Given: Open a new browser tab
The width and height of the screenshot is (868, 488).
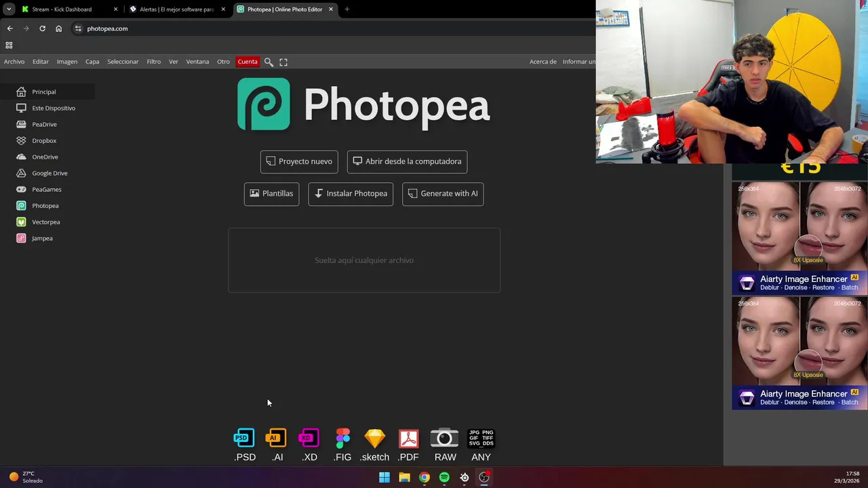Looking at the screenshot, I should 347,9.
